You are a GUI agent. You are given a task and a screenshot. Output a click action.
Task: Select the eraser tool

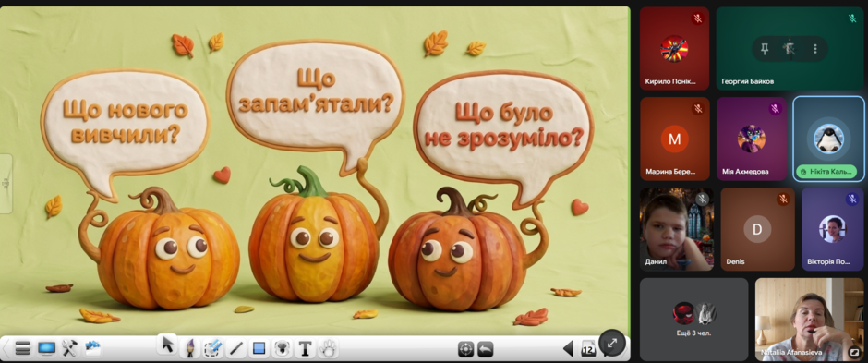pyautogui.click(x=213, y=348)
